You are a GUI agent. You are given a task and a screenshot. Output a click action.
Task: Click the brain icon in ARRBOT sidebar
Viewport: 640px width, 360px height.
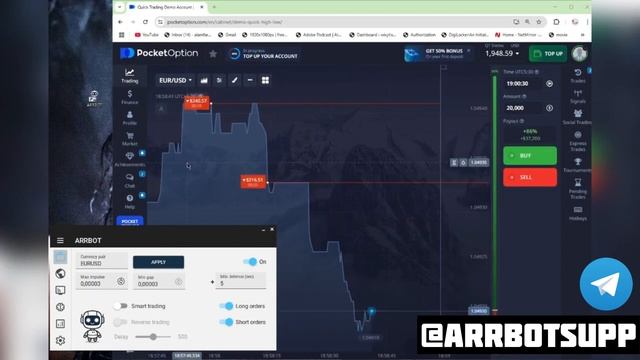pyautogui.click(x=60, y=307)
